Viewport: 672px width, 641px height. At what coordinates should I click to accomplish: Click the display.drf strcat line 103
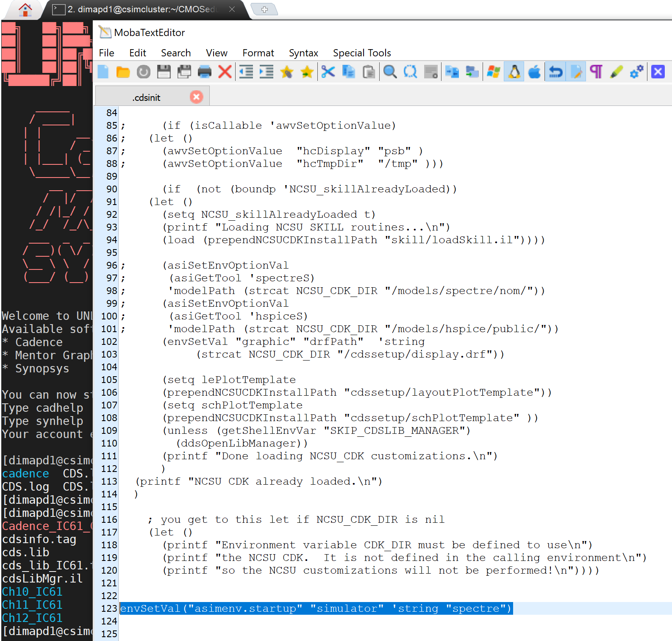click(350, 354)
